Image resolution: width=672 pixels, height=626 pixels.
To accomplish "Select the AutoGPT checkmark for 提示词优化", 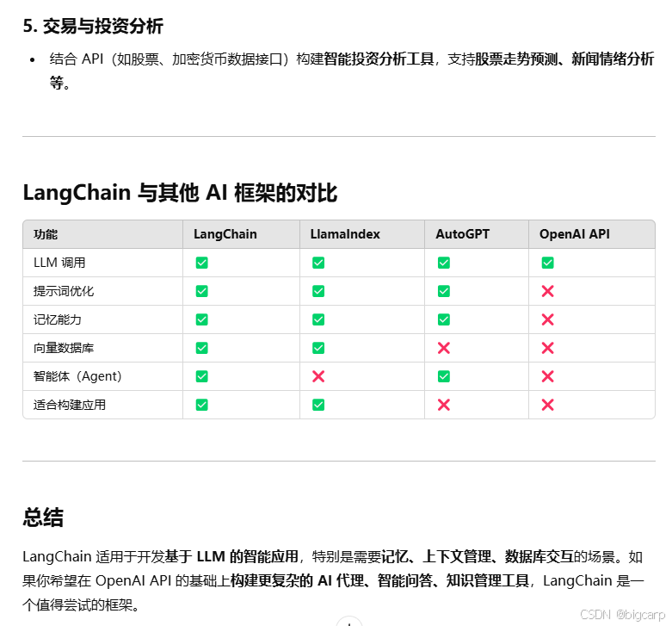I will tap(444, 291).
